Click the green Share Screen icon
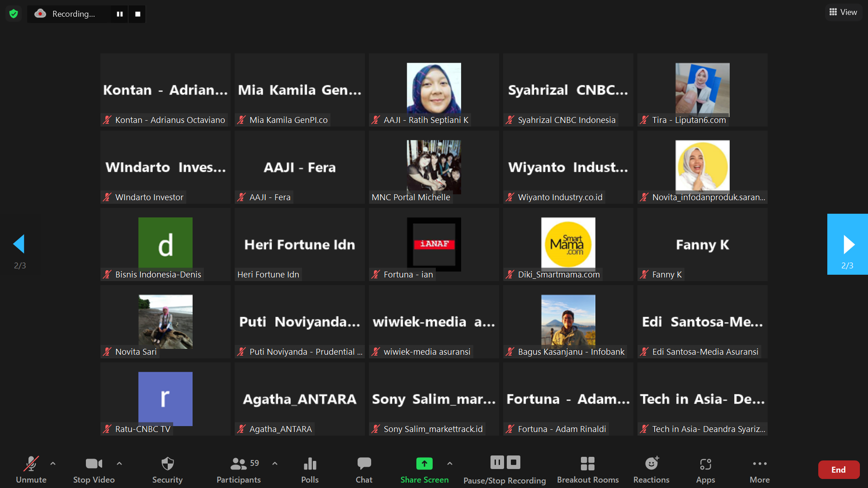The image size is (868, 488). [424, 464]
